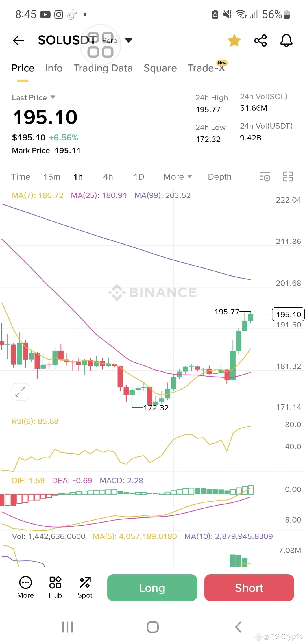The height and width of the screenshot is (644, 305).
Task: Select the 1h interval
Action: 78,177
